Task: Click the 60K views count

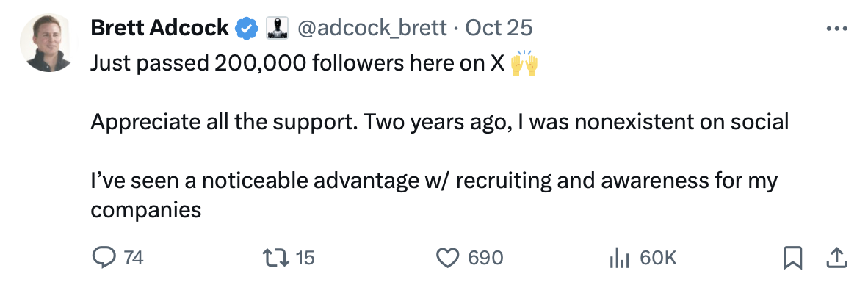Action: click(x=658, y=258)
